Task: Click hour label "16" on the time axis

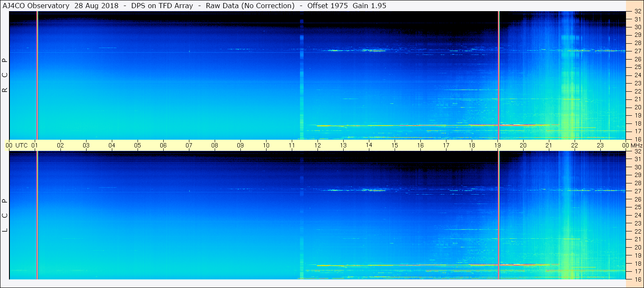Action: click(420, 145)
